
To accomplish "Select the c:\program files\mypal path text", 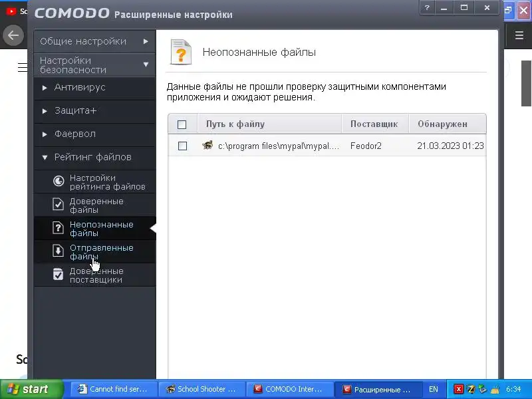I will pyautogui.click(x=279, y=146).
